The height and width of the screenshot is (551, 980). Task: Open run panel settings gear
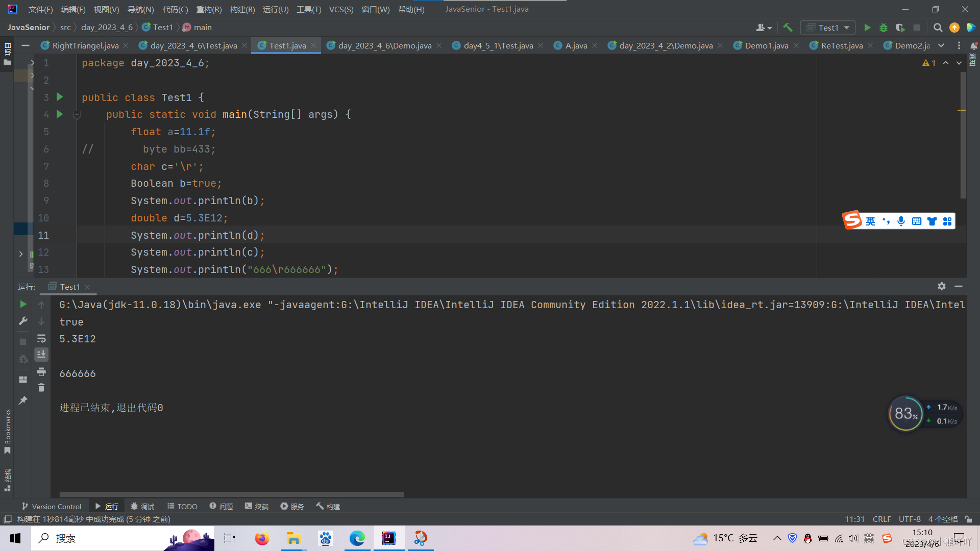tap(942, 286)
